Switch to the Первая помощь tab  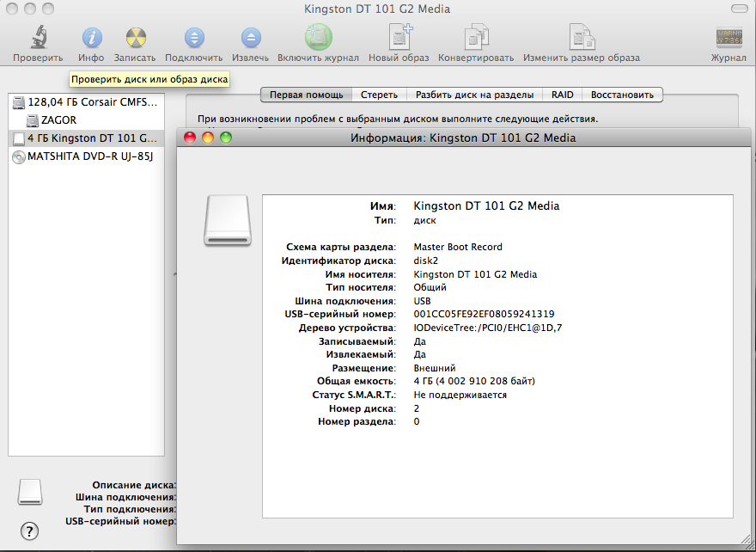pyautogui.click(x=306, y=95)
